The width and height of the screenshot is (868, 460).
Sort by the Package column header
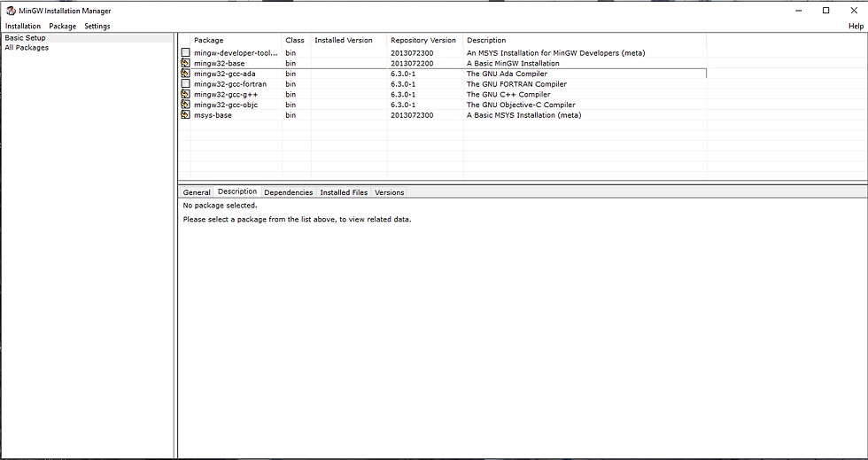(236, 41)
